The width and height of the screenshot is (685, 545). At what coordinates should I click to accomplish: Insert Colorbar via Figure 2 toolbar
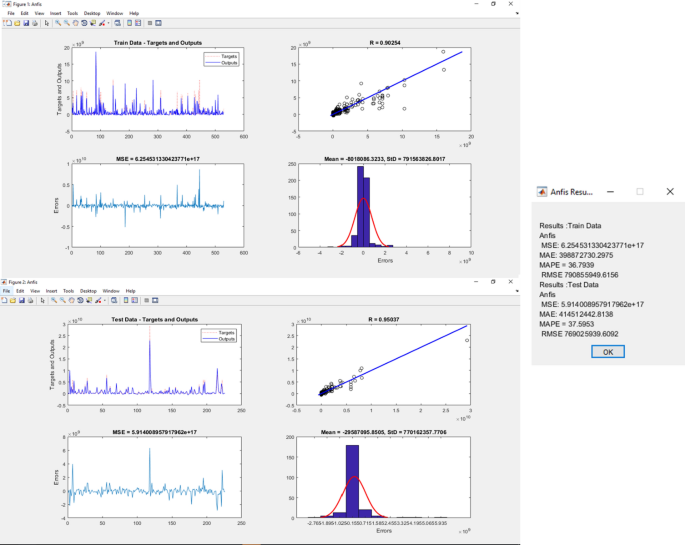pos(126,300)
